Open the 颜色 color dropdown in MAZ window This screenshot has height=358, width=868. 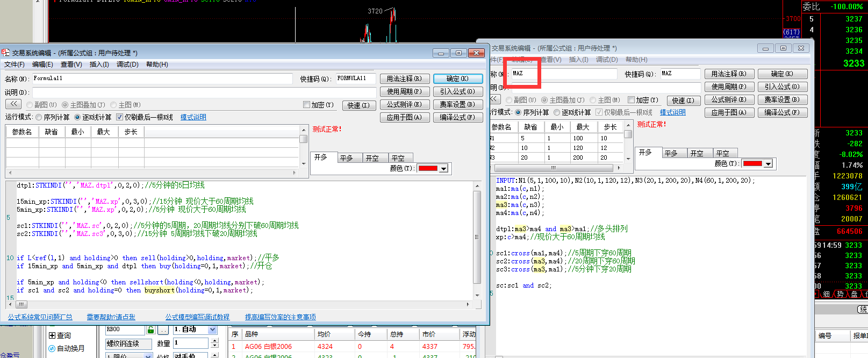(768, 164)
